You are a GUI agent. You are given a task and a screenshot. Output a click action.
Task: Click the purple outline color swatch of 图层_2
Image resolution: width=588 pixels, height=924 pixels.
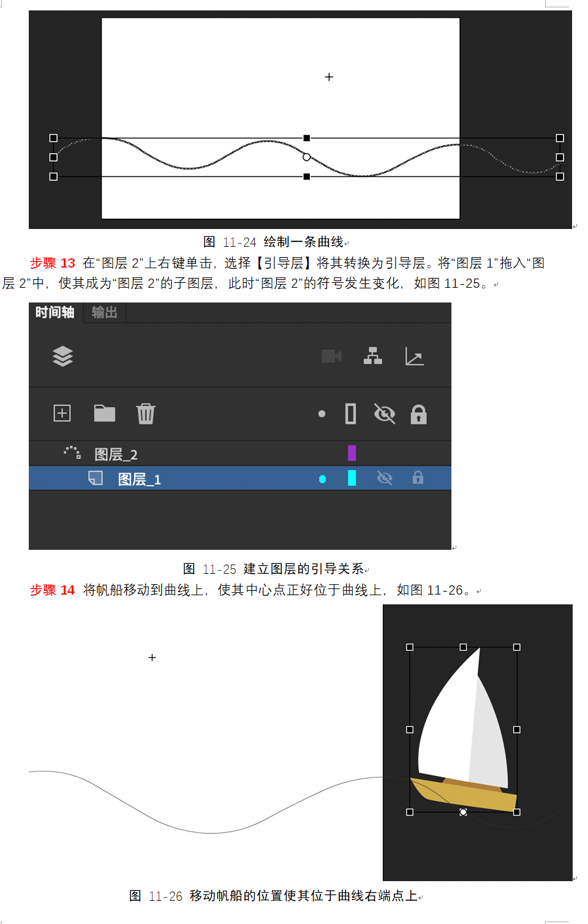(x=352, y=453)
